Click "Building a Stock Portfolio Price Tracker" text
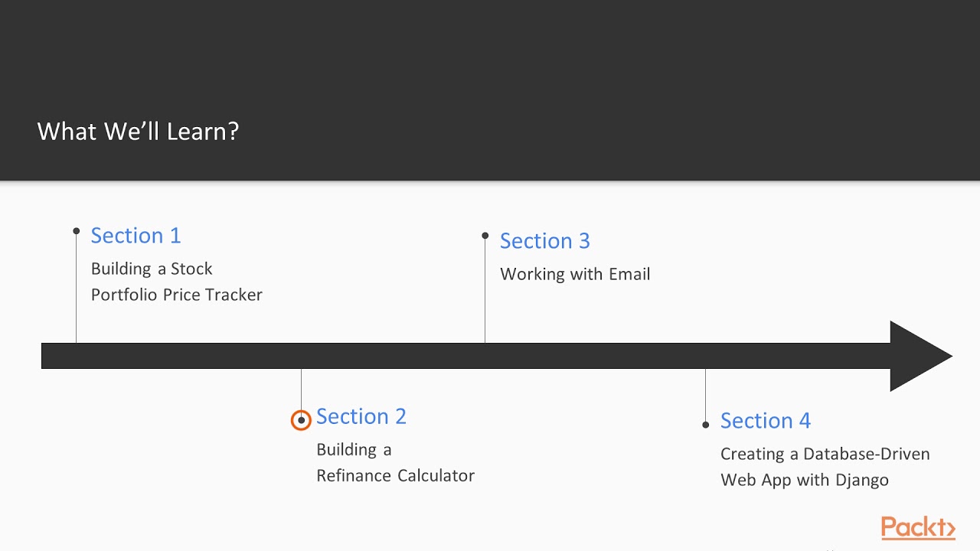This screenshot has width=980, height=551. click(176, 282)
